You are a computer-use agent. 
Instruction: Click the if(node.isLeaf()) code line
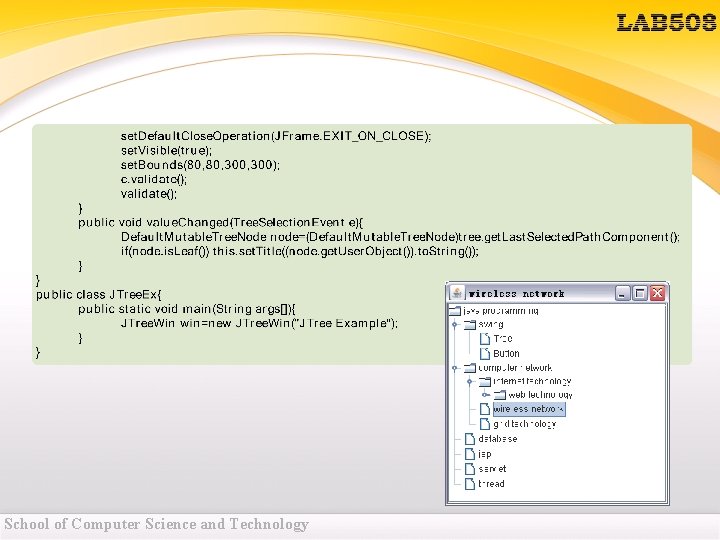coord(300,252)
